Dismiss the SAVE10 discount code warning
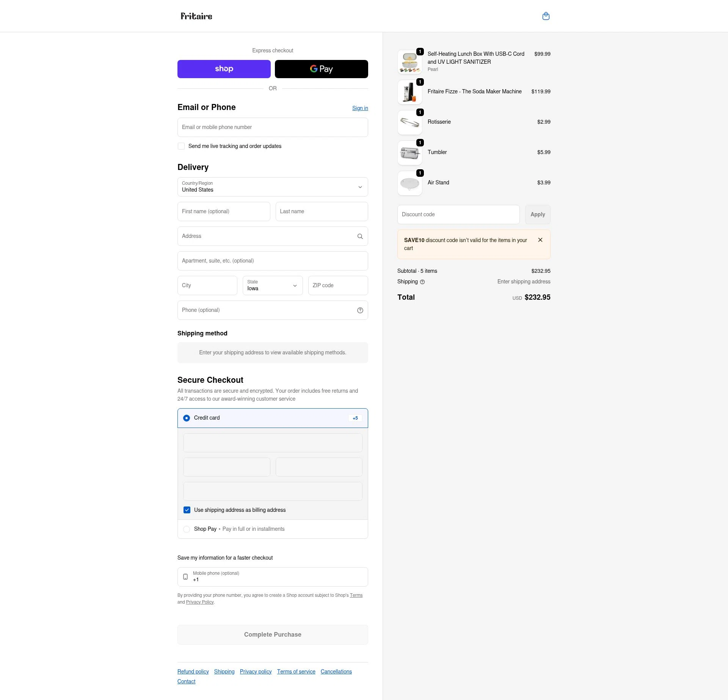The height and width of the screenshot is (700, 728). click(540, 240)
